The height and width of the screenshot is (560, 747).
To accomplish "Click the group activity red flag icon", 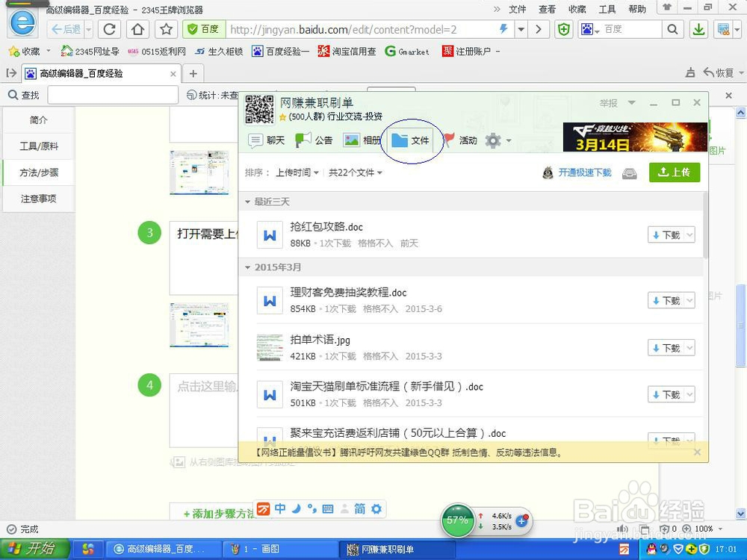I will pos(449,140).
